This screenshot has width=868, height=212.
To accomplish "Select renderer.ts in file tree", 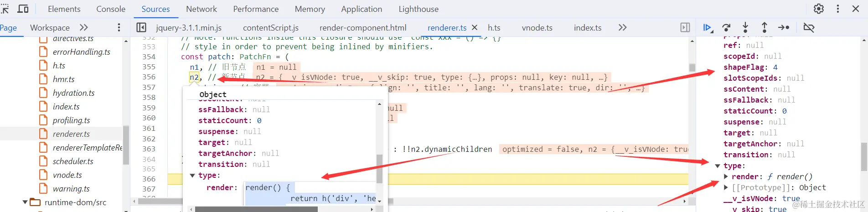I will 71,134.
